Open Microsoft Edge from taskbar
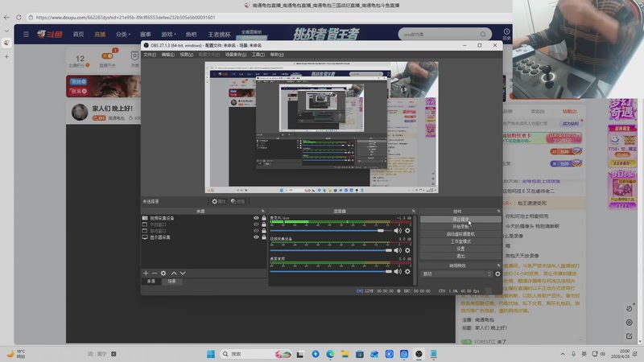 click(x=330, y=354)
